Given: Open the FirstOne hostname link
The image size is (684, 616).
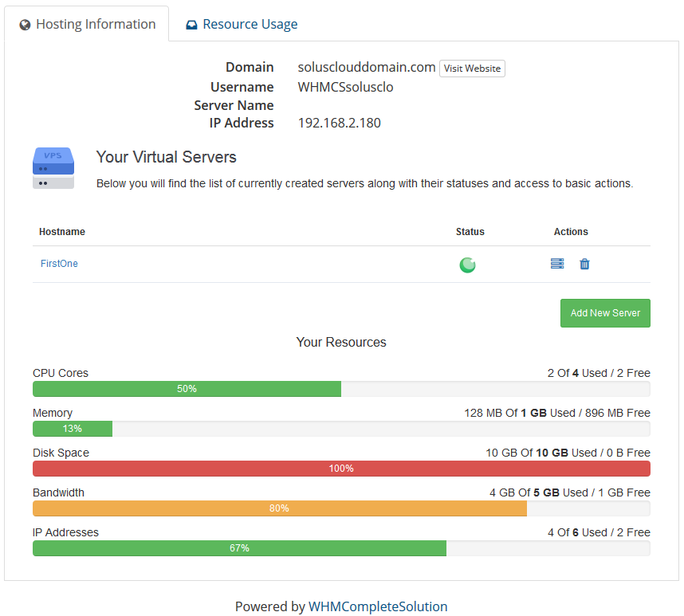Looking at the screenshot, I should (59, 263).
